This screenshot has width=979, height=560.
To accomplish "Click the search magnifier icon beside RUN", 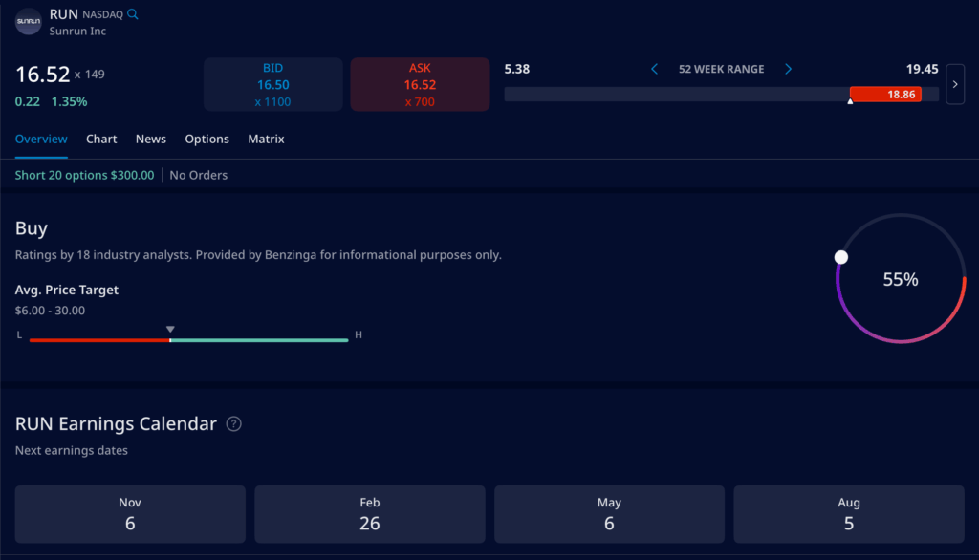I will [133, 15].
